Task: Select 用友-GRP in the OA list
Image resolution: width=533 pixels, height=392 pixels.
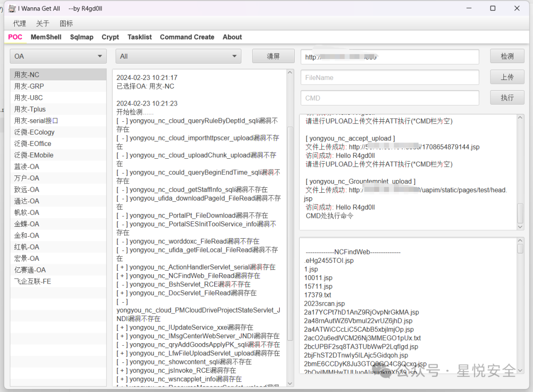Action: coord(58,86)
